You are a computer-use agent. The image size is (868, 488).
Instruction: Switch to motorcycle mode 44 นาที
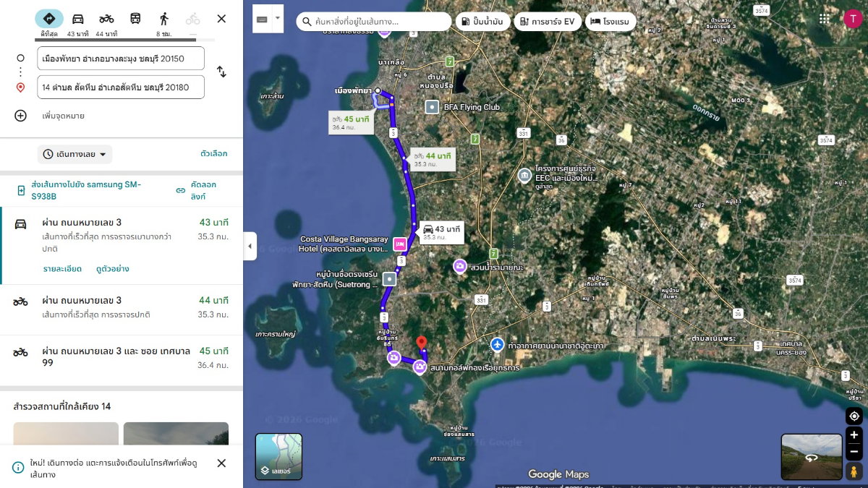pyautogui.click(x=106, y=22)
